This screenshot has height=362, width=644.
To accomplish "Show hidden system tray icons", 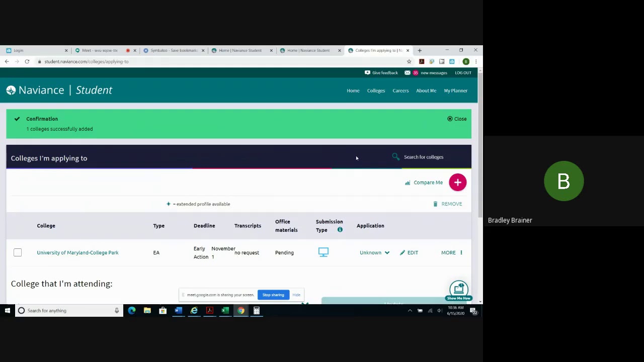I will point(410,311).
